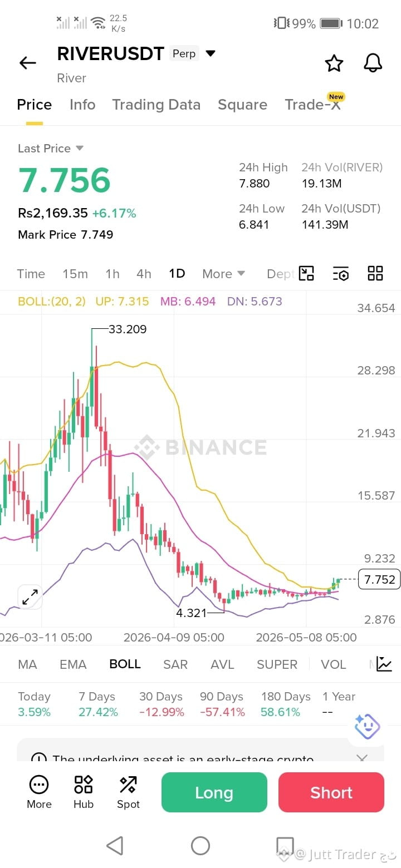Select the 1h interval
This screenshot has width=401, height=868.
[x=113, y=274]
